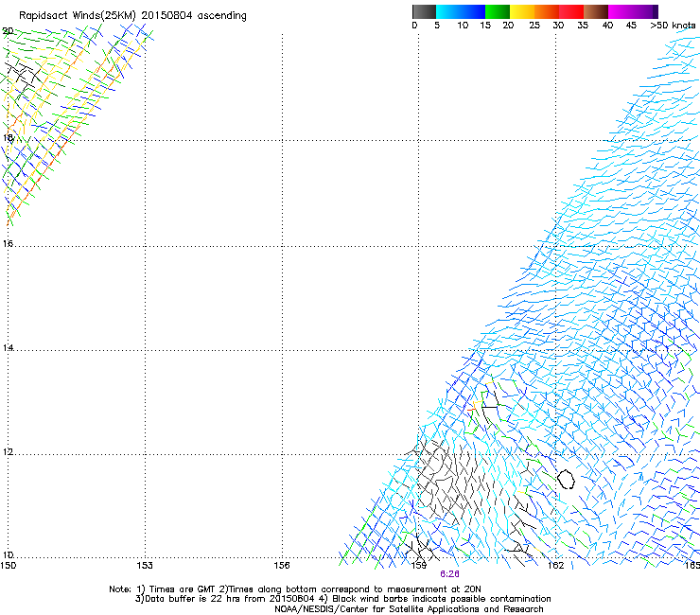Click the gray 0-5 knots legend segment
Viewport: 700px width, 615px height.
pyautogui.click(x=424, y=11)
